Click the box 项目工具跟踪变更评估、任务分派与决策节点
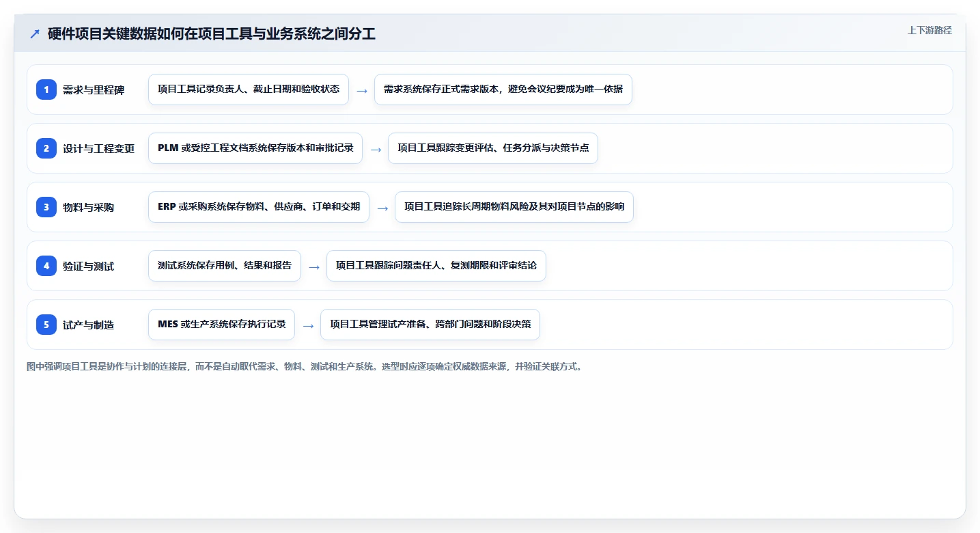The height and width of the screenshot is (533, 980). coord(493,148)
